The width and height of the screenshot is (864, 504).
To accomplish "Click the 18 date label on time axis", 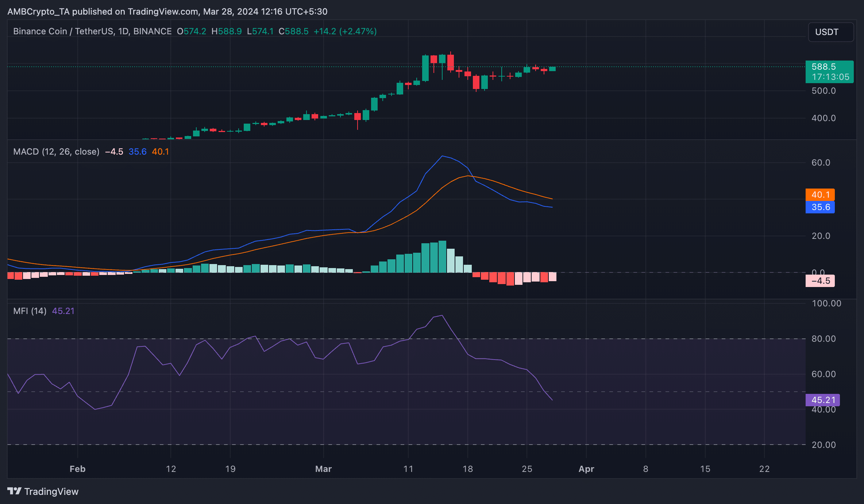I will 468,469.
